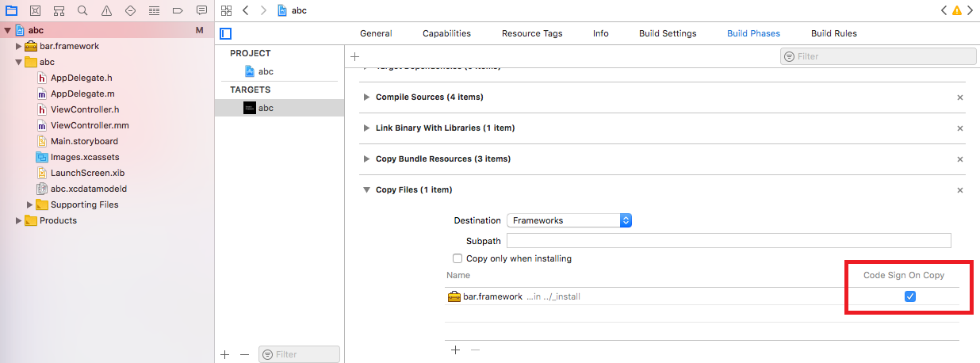Open the Find navigator magnifier icon
Image resolution: width=980 pixels, height=363 pixels.
(83, 10)
